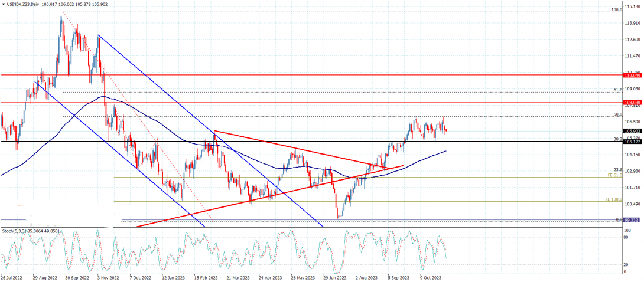Screen dimensions: 644x282
Task: Click the 104.150 price scale value
Action: click(x=633, y=155)
